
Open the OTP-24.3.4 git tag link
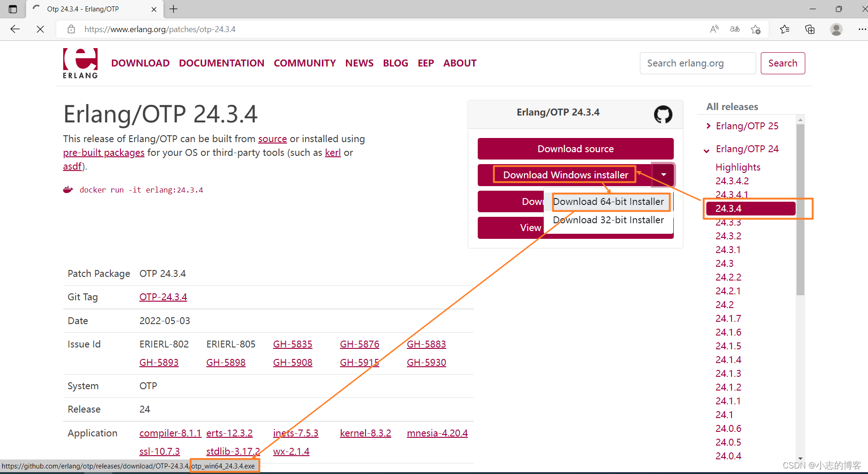163,297
